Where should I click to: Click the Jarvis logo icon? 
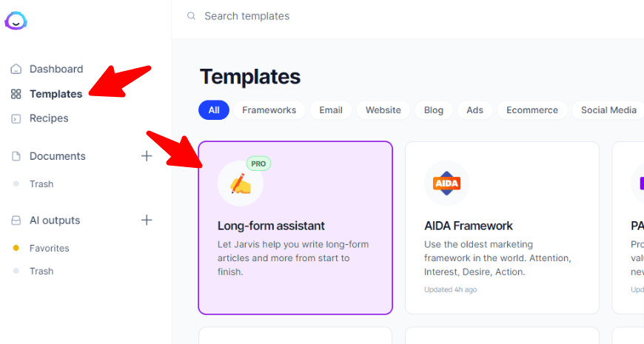[x=16, y=21]
